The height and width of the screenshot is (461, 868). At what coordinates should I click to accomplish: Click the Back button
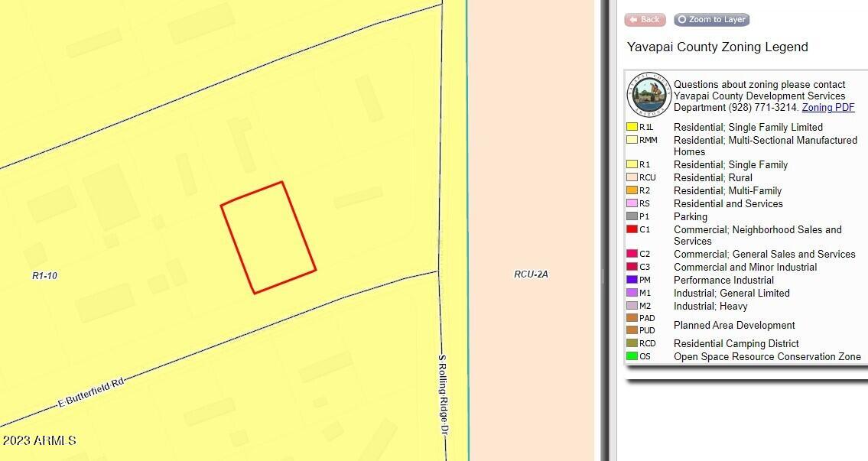[x=645, y=20]
